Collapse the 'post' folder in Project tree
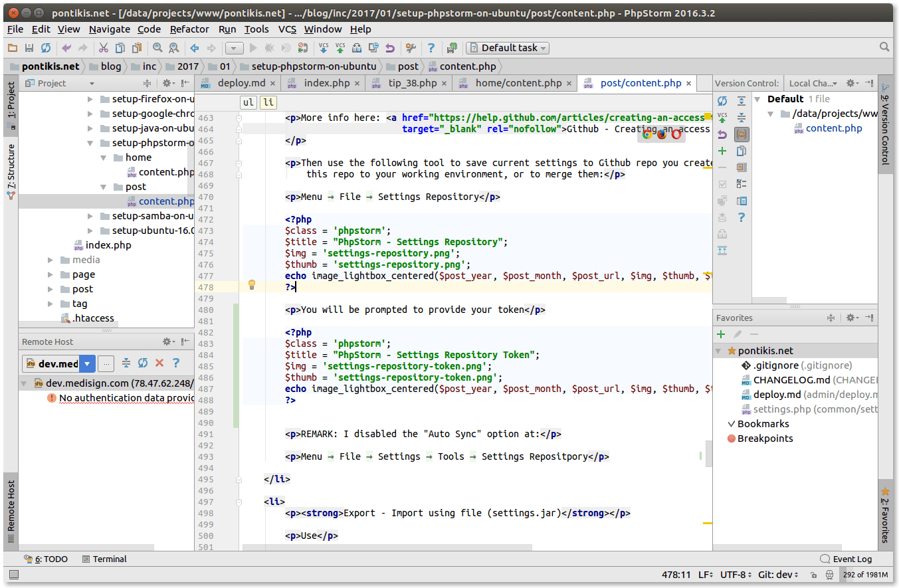 click(104, 187)
